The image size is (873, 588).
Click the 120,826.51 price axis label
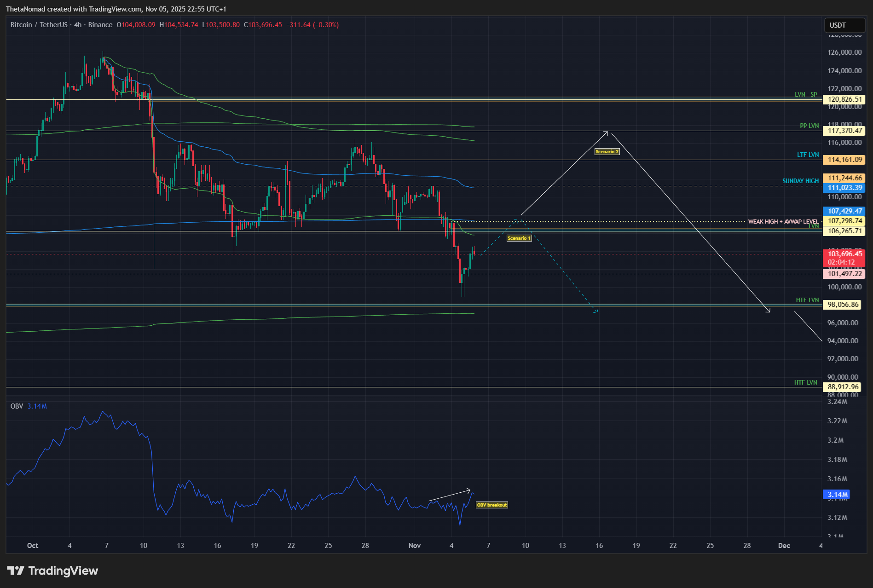coord(844,99)
